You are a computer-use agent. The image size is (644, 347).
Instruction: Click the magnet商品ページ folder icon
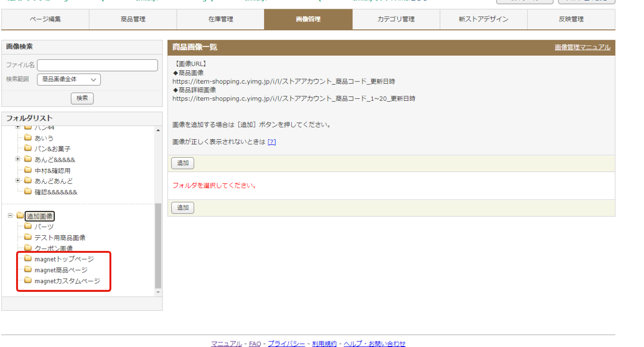28,270
